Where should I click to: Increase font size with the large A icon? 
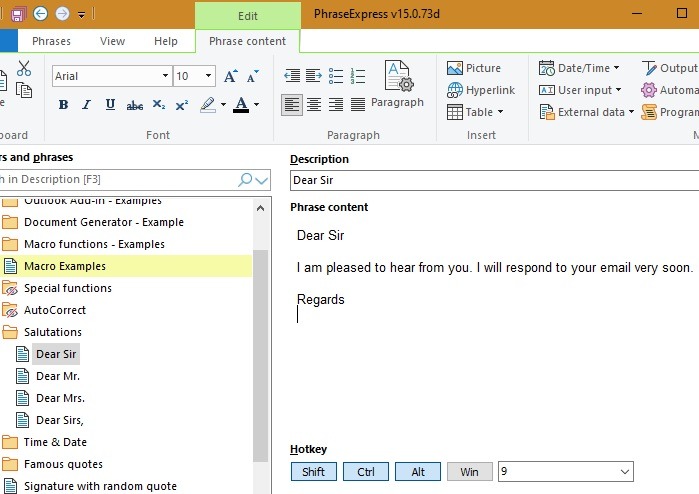click(x=230, y=76)
